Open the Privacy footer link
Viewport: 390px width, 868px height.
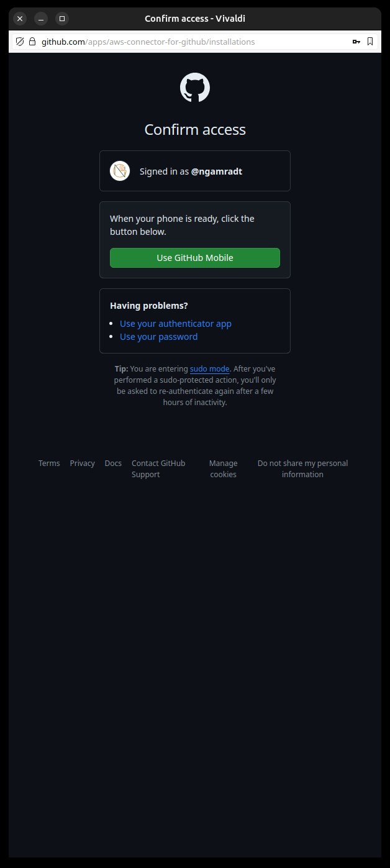coord(82,464)
